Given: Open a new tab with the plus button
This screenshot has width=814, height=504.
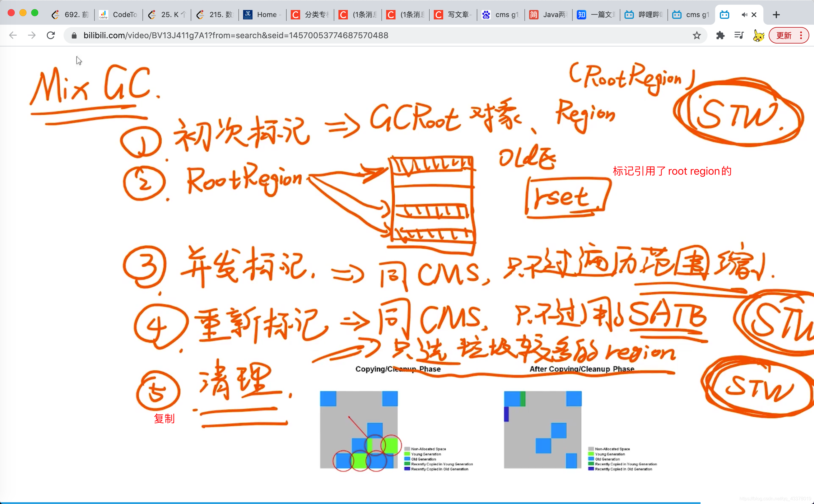Looking at the screenshot, I should click(x=776, y=15).
